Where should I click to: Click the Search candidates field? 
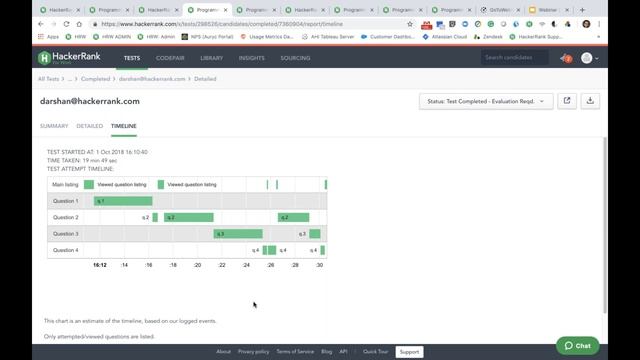click(x=514, y=58)
